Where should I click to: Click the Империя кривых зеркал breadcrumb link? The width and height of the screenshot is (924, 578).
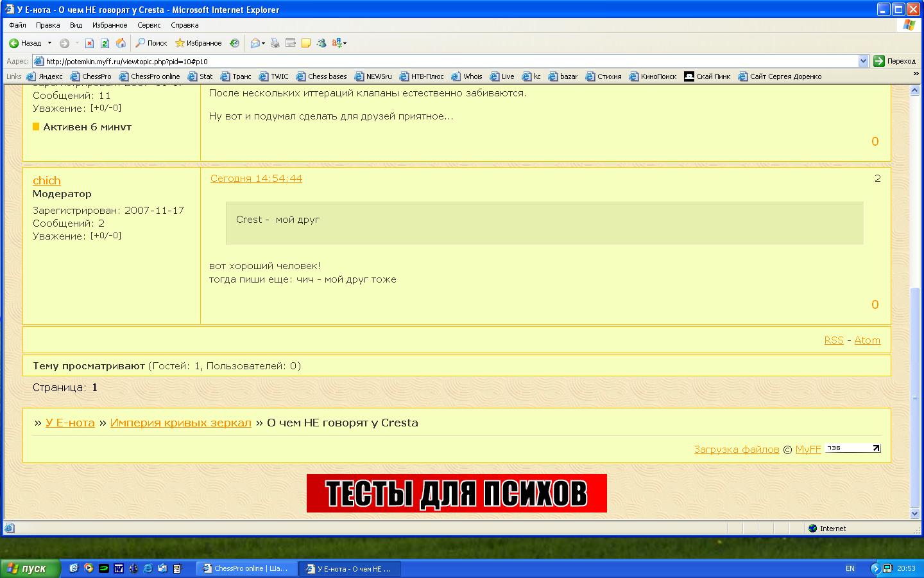click(180, 423)
